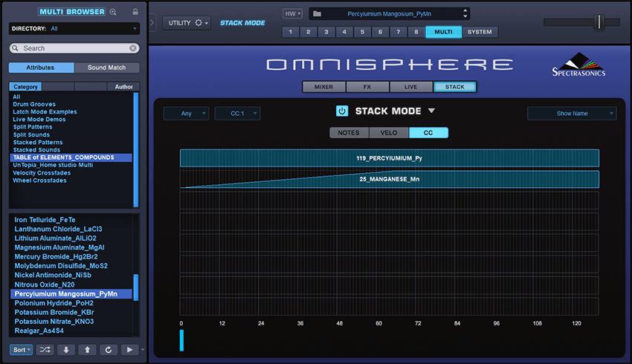Screen dimensions: 632x364
Task: Open the STACK tab
Action: 454,87
